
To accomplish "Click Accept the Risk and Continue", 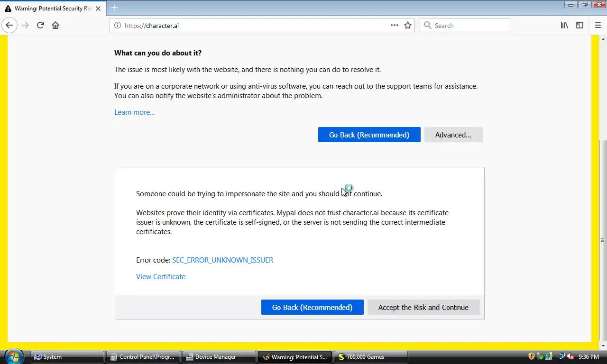I will 423,307.
